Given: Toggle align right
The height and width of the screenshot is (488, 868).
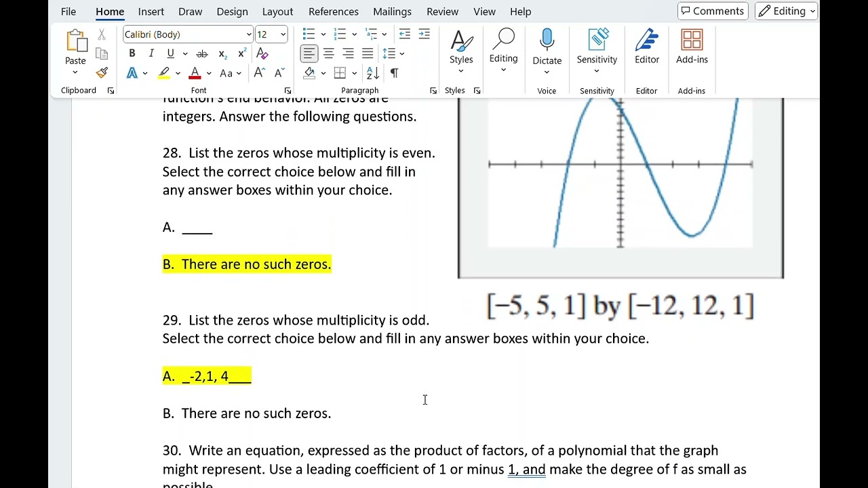Looking at the screenshot, I should 348,54.
